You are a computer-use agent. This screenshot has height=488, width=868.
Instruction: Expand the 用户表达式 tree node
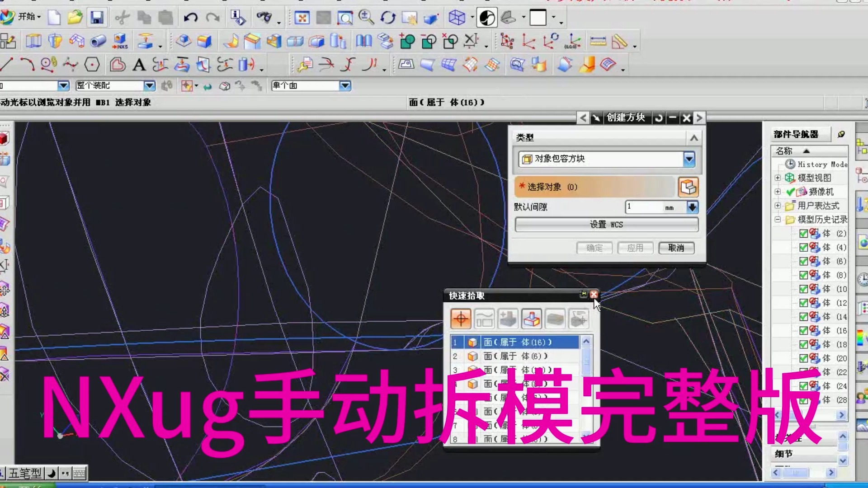pyautogui.click(x=778, y=206)
